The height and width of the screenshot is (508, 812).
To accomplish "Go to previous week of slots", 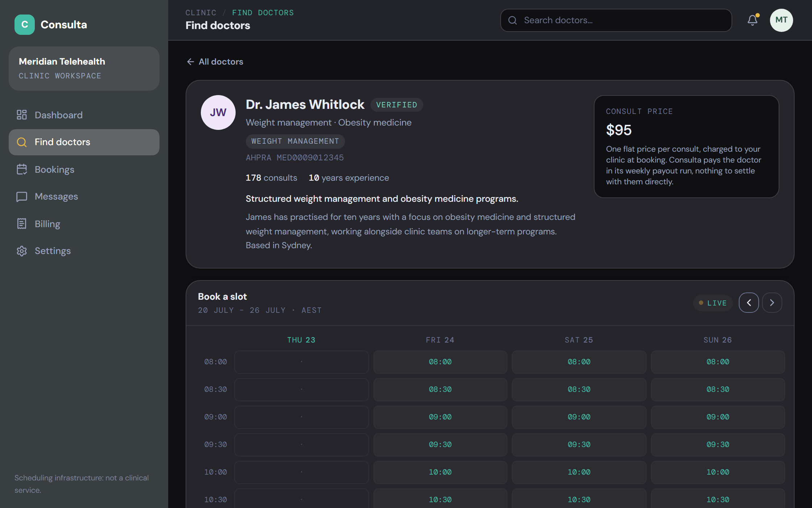I will (x=749, y=303).
